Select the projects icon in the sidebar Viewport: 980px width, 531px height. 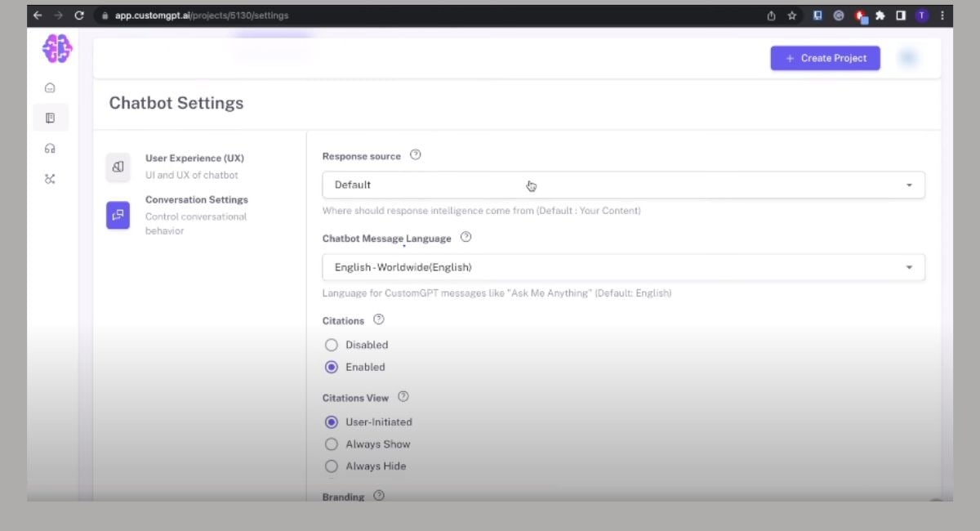pyautogui.click(x=51, y=117)
